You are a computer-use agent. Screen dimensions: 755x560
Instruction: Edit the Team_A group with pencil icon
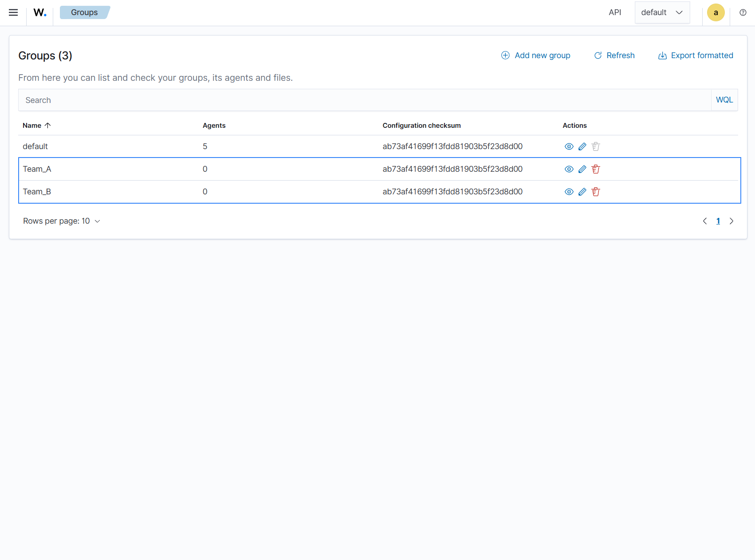tap(582, 169)
